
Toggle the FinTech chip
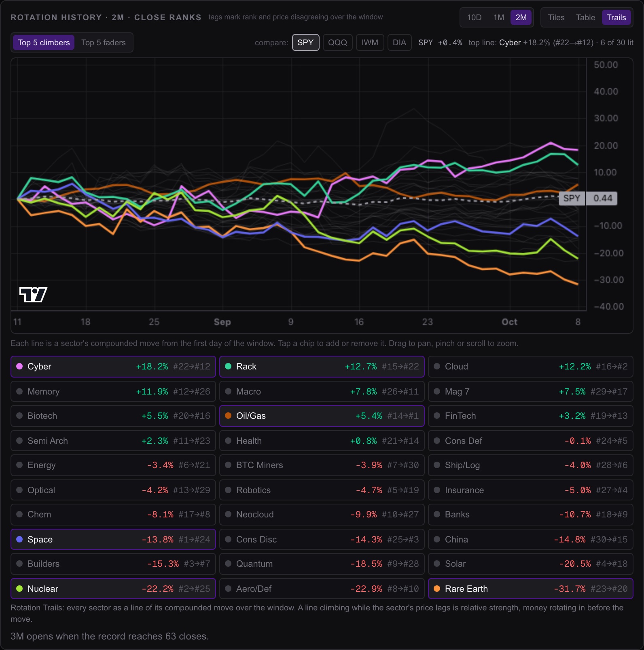pyautogui.click(x=531, y=416)
